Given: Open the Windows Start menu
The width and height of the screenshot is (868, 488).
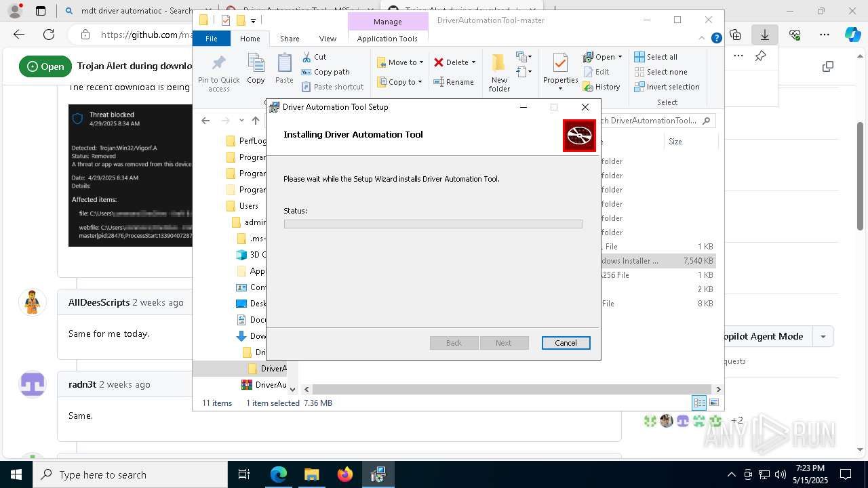Looking at the screenshot, I should click(x=16, y=474).
